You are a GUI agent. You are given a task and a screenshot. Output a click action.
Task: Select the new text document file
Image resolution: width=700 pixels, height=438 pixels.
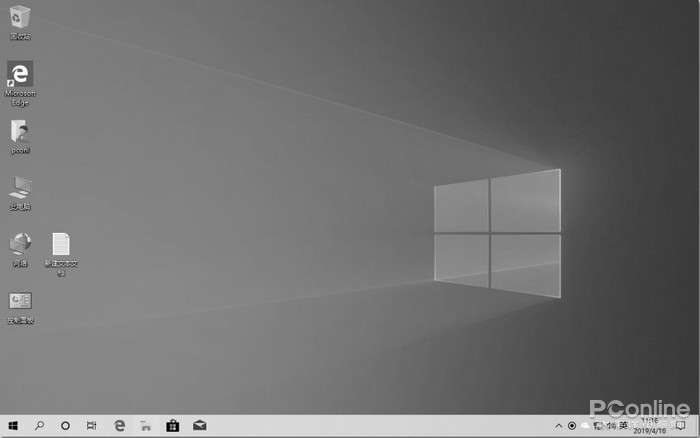point(61,246)
